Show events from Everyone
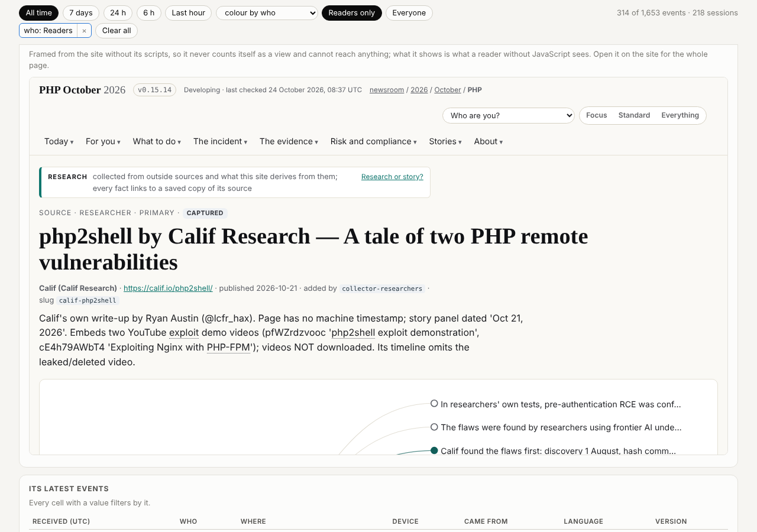757x532 pixels. click(x=409, y=13)
